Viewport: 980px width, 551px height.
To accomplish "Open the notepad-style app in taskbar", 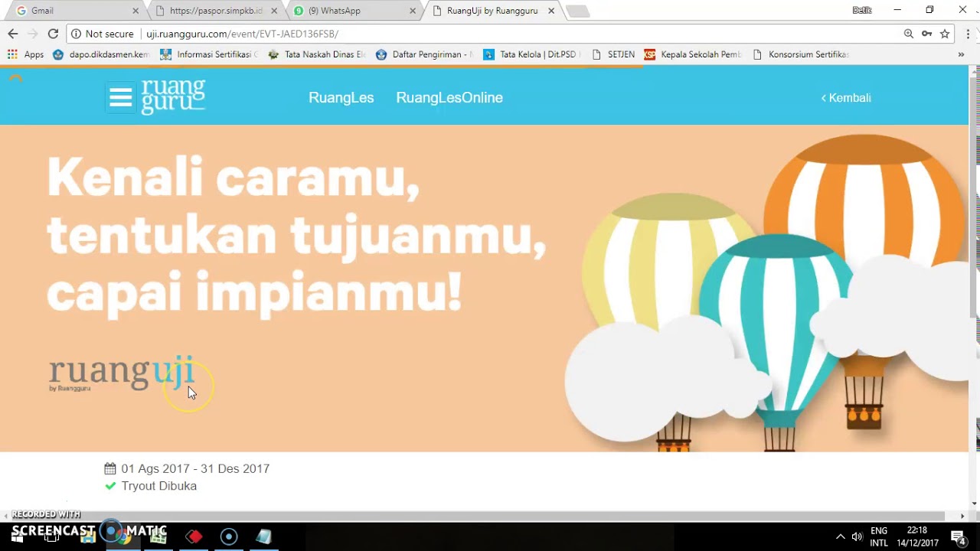I will click(264, 536).
